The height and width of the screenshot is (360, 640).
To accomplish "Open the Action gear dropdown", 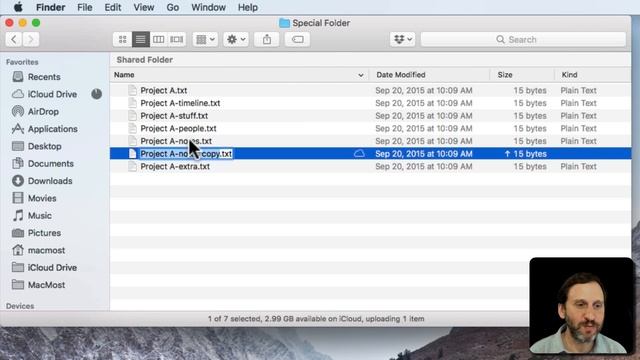I will 236,39.
